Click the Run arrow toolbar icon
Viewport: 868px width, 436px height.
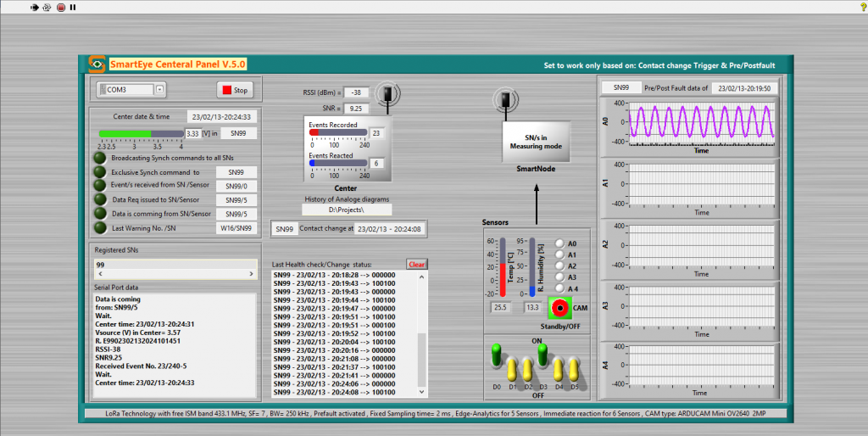click(34, 7)
